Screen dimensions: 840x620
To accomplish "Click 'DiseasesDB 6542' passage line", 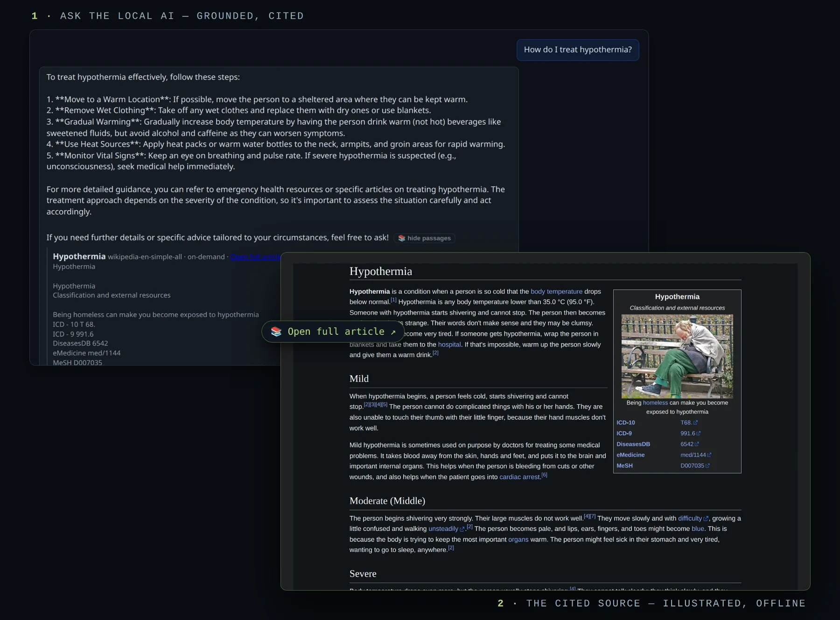I will [80, 344].
